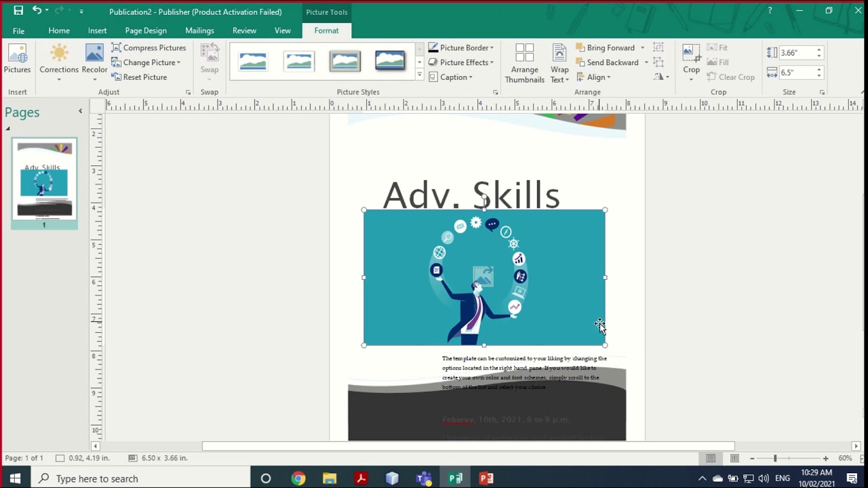Click Send Backward
Screen dimensions: 868x488
[608, 62]
